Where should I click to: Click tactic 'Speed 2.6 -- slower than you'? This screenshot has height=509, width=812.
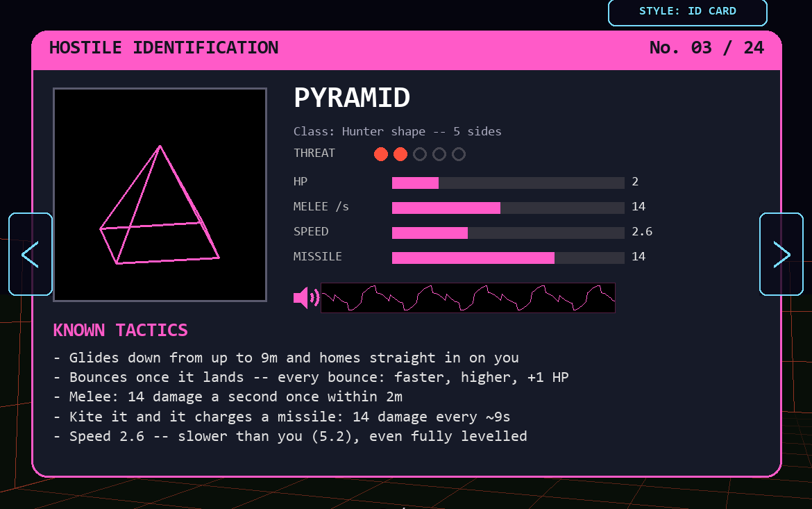pos(291,436)
